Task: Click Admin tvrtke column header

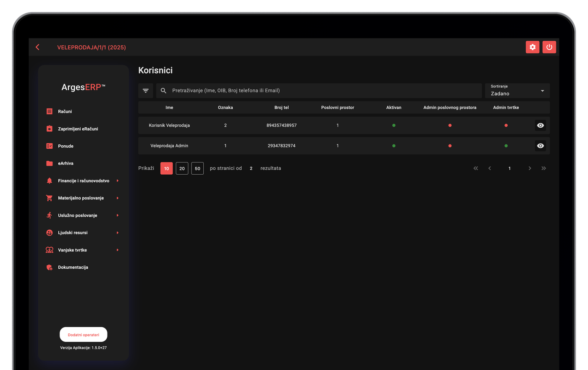Action: click(506, 108)
